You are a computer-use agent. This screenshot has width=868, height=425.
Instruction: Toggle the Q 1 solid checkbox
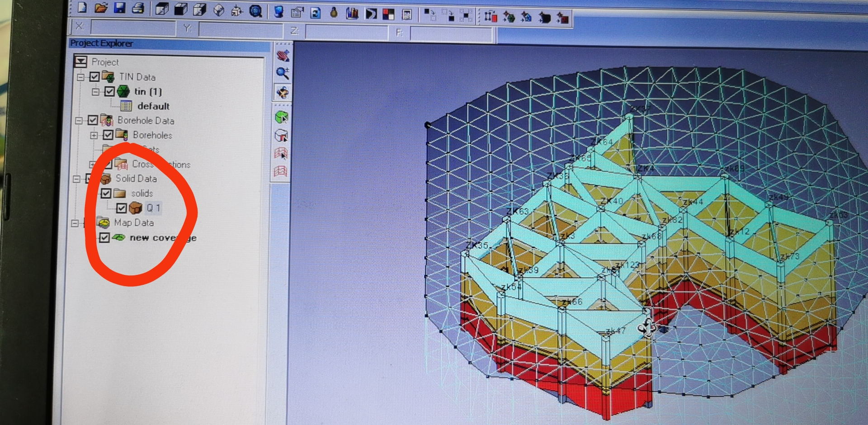pyautogui.click(x=121, y=208)
